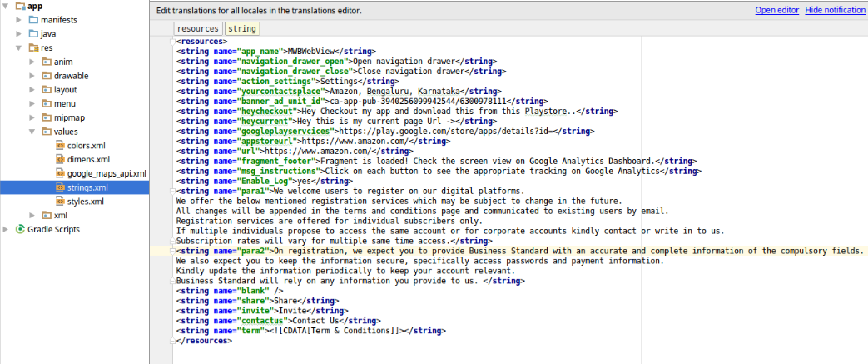
Task: Expand the xml folder
Action: (x=33, y=216)
